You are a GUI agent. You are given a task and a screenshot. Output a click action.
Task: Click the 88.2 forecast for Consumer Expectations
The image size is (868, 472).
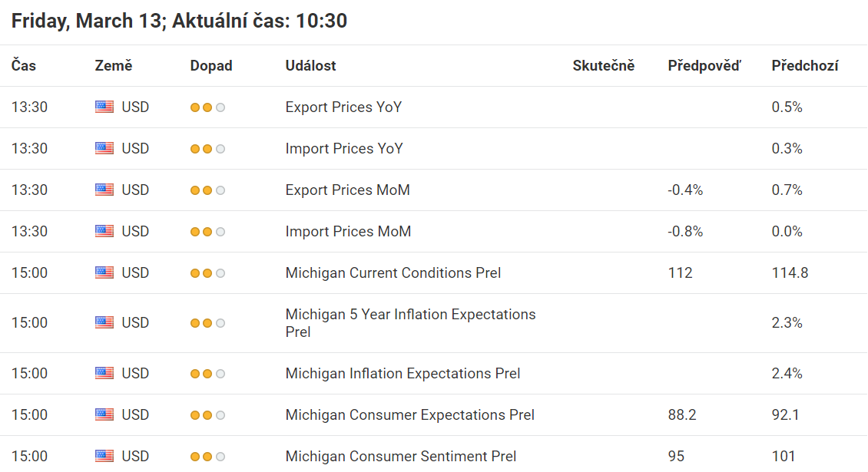coord(682,415)
